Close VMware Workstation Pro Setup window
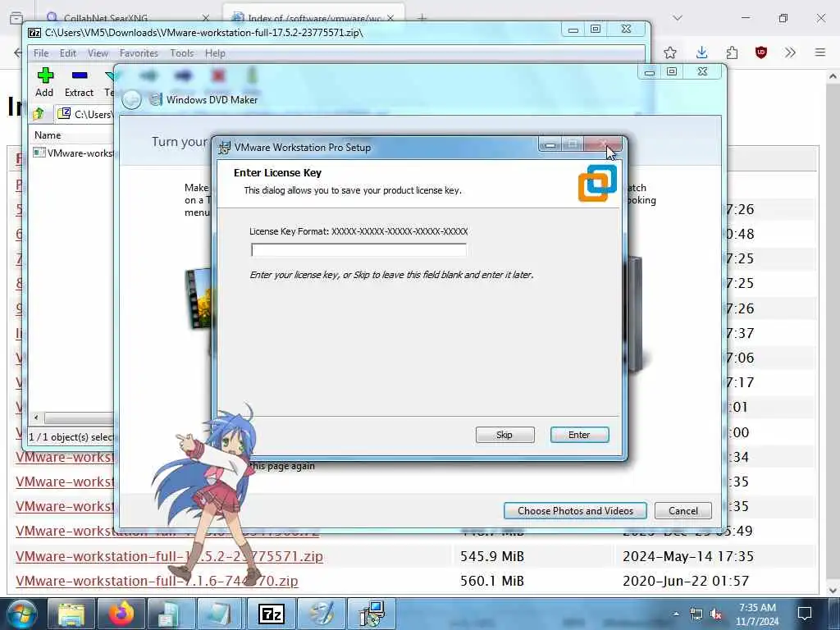The height and width of the screenshot is (630, 840). click(x=603, y=144)
